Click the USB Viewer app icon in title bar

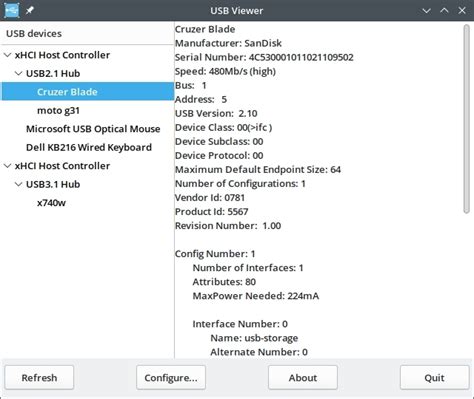[x=11, y=10]
